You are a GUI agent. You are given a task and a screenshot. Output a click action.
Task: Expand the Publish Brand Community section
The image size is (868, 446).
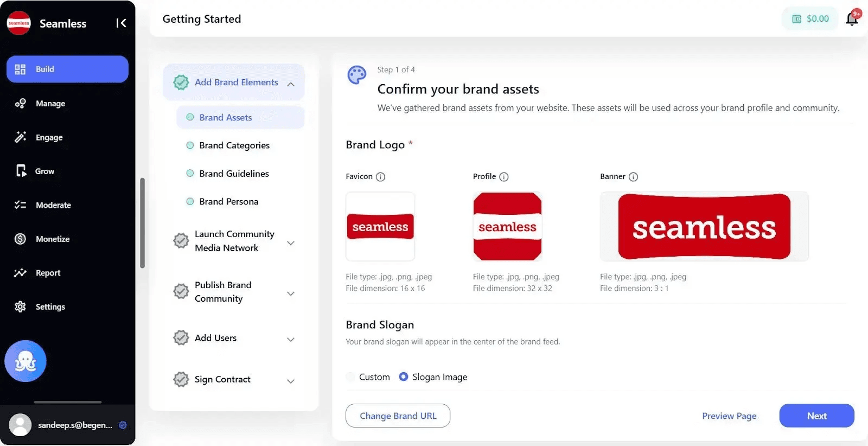pos(291,294)
